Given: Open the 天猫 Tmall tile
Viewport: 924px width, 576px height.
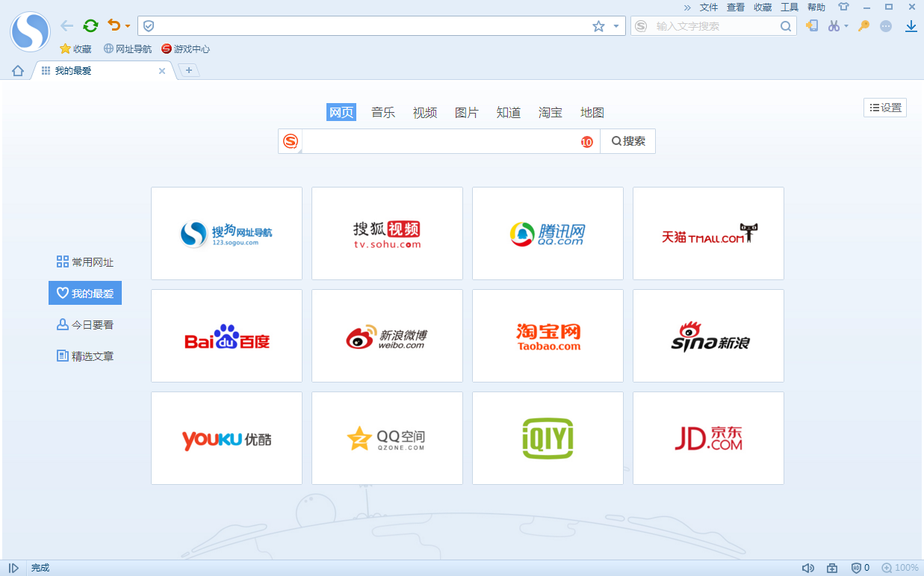Looking at the screenshot, I should [x=708, y=233].
